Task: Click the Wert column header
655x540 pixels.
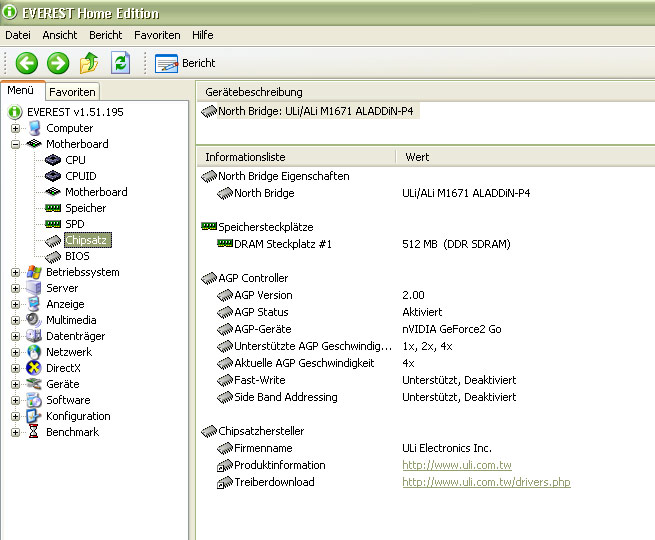Action: point(526,157)
